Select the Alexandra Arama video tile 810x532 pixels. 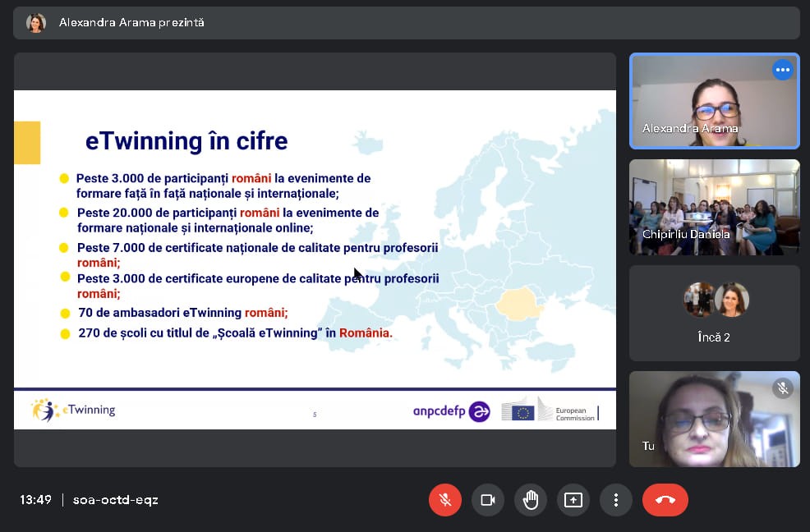pos(715,101)
